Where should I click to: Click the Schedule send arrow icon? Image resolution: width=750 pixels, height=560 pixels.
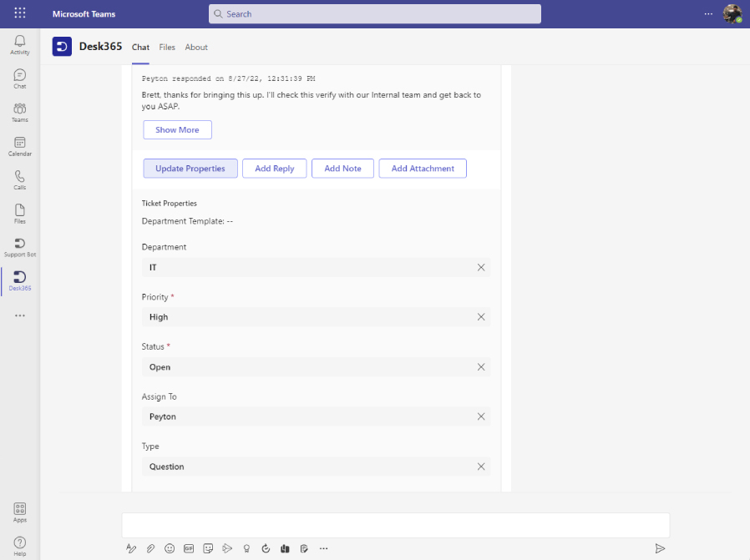[227, 548]
